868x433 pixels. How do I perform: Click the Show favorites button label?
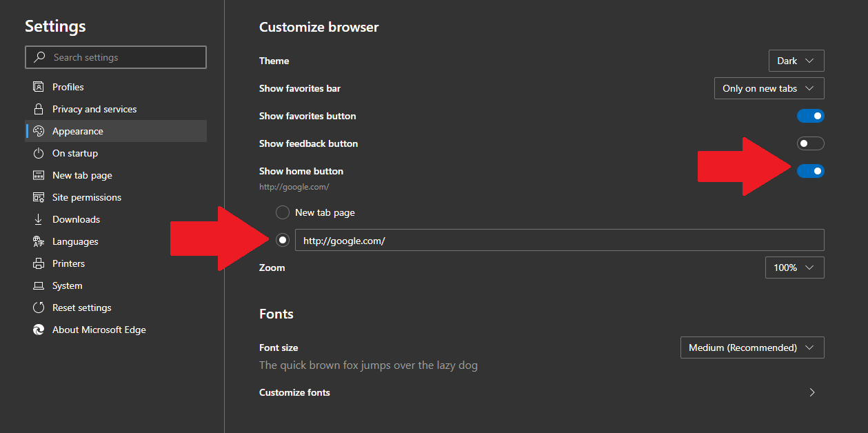pos(307,116)
